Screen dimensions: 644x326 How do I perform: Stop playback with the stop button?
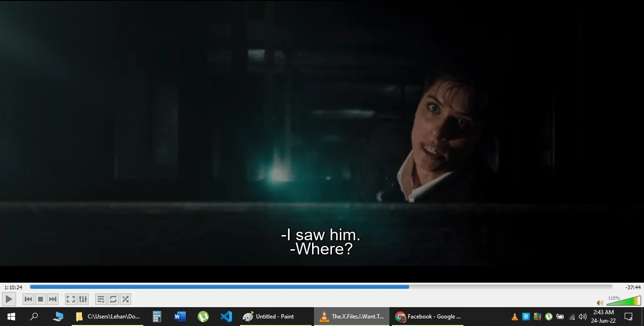[x=41, y=299]
